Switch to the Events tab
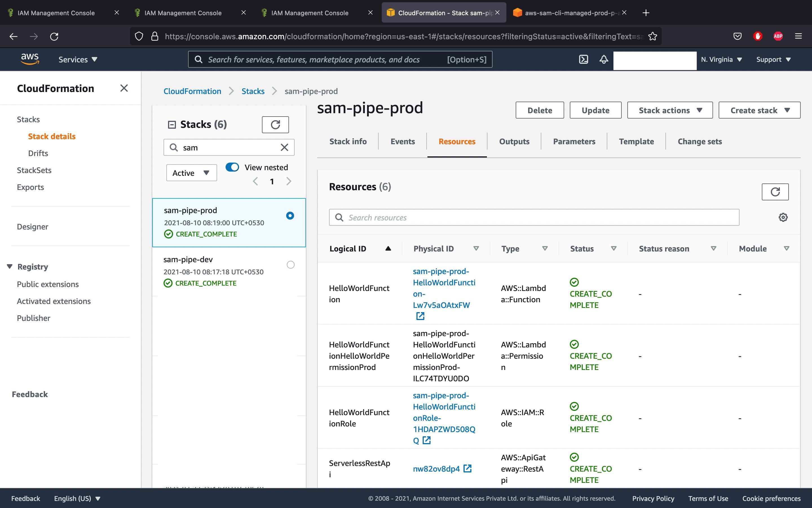 pyautogui.click(x=403, y=141)
